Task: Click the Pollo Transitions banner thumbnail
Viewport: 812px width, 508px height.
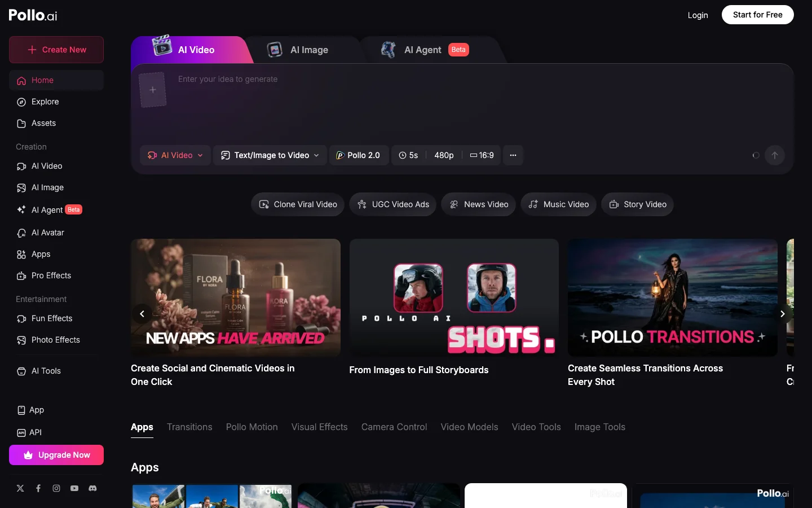Action: click(x=672, y=297)
